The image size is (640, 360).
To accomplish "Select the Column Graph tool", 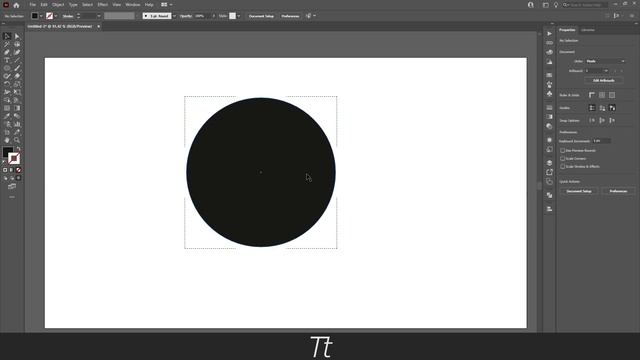I will (x=17, y=124).
